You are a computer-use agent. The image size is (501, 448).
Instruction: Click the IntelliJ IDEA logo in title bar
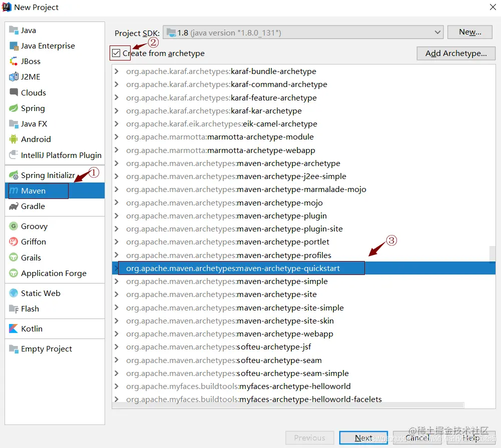7,7
